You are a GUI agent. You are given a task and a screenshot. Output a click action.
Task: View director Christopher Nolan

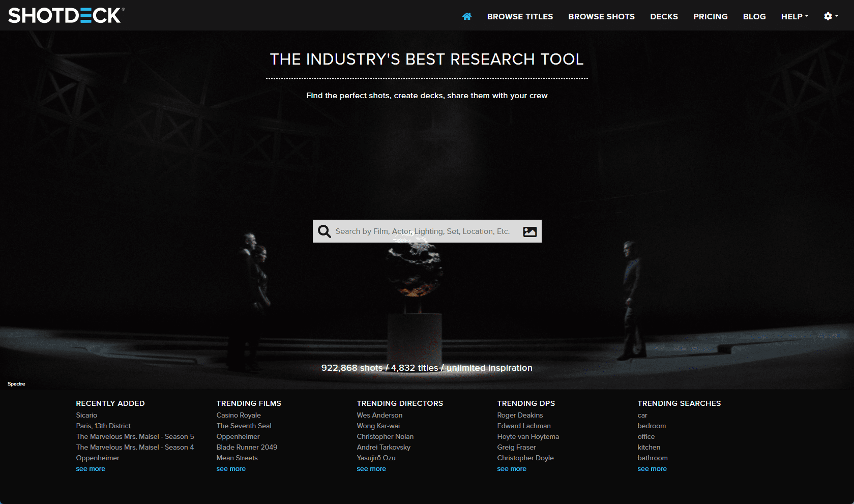point(385,436)
